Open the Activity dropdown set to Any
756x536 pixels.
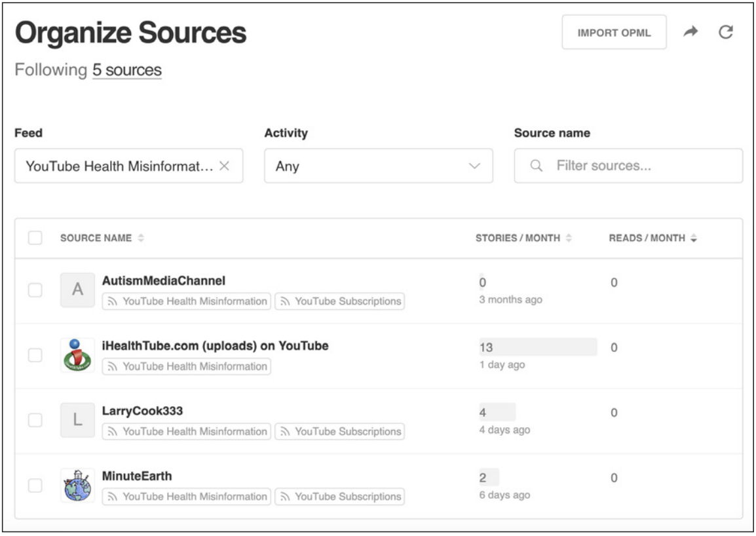(378, 166)
